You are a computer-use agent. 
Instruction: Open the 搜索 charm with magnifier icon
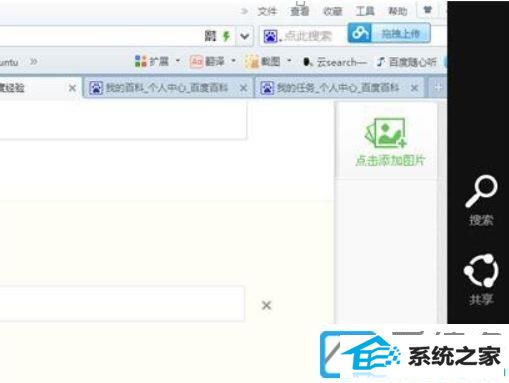481,200
